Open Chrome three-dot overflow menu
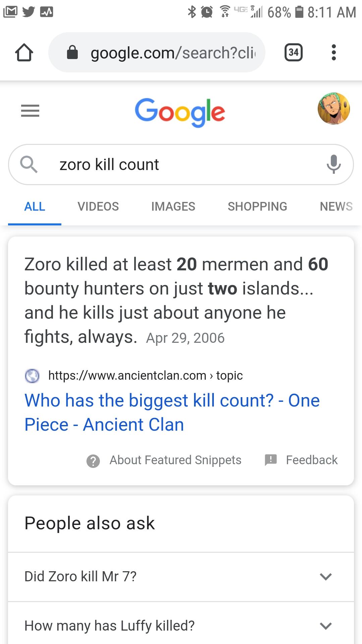Viewport: 362px width, 644px height. tap(334, 52)
